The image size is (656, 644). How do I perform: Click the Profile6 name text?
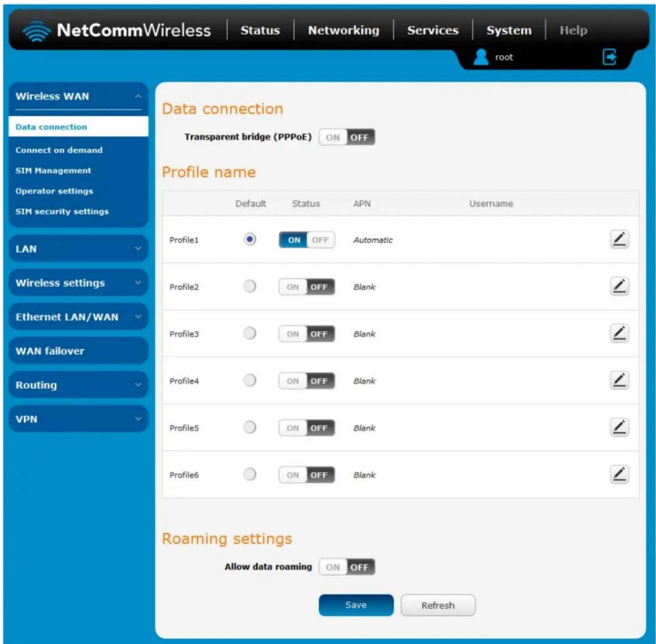pyautogui.click(x=184, y=475)
